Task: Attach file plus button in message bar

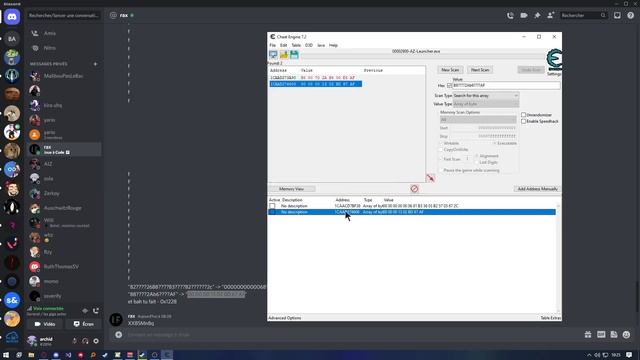Action: [119, 335]
